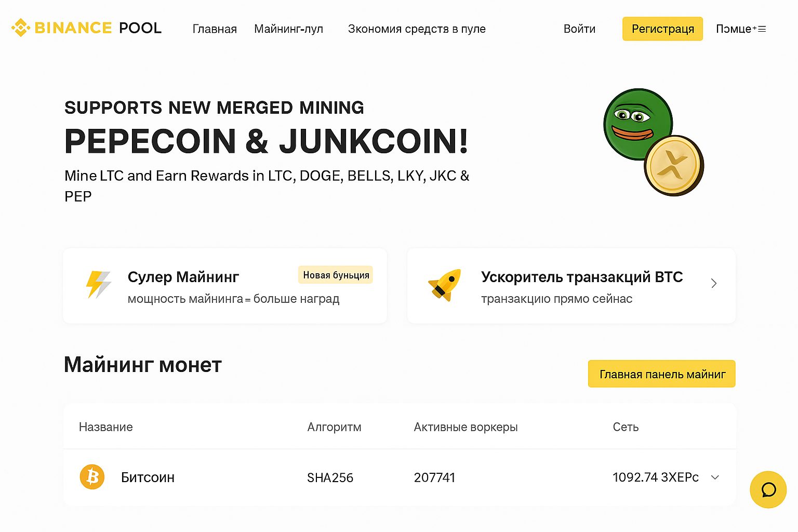Image resolution: width=798 pixels, height=532 pixels.
Task: Select the Битсоин row name
Action: point(148,477)
